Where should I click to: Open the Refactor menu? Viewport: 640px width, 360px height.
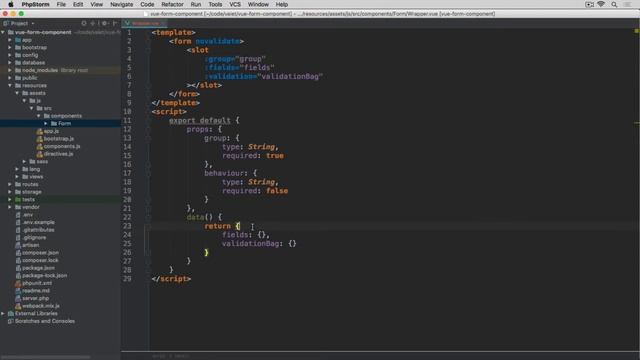tap(172, 4)
